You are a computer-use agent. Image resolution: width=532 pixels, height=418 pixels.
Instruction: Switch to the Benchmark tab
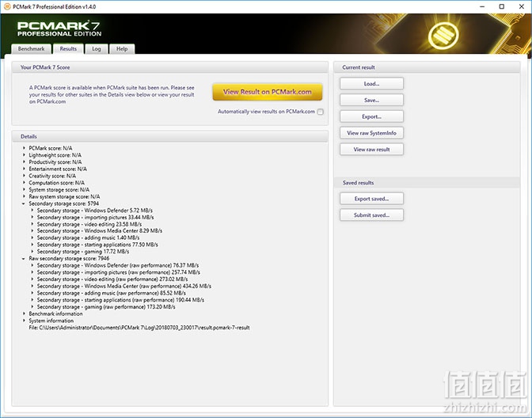(31, 49)
